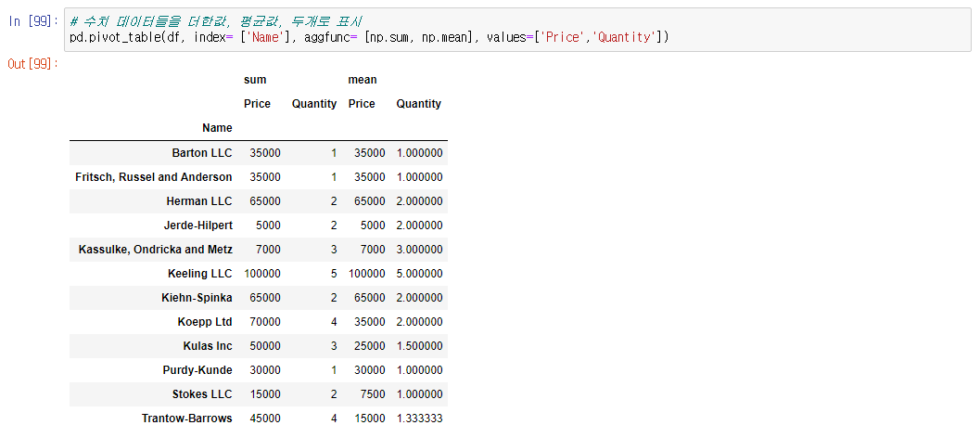Click Kulas Inc sum Price 50000

(x=265, y=346)
